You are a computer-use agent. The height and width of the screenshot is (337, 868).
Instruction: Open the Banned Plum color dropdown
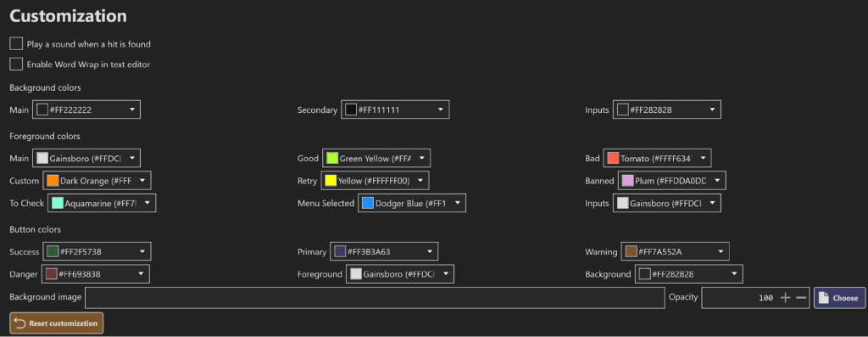672,181
